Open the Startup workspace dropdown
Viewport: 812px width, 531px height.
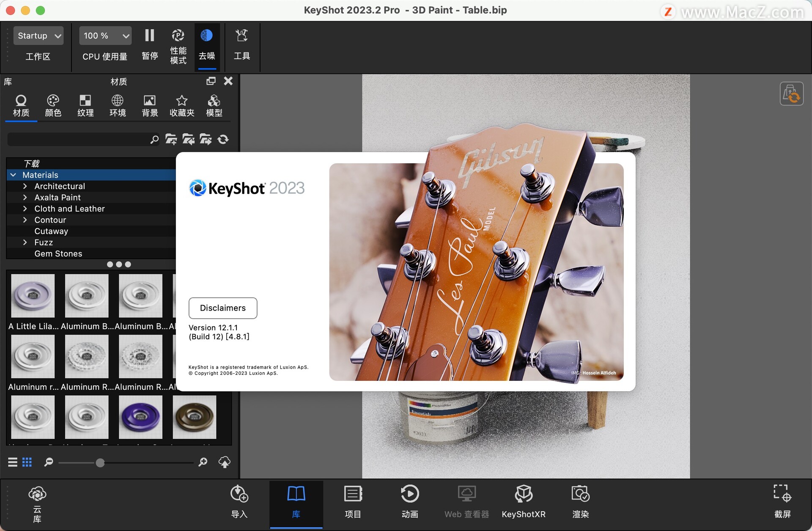pyautogui.click(x=38, y=36)
